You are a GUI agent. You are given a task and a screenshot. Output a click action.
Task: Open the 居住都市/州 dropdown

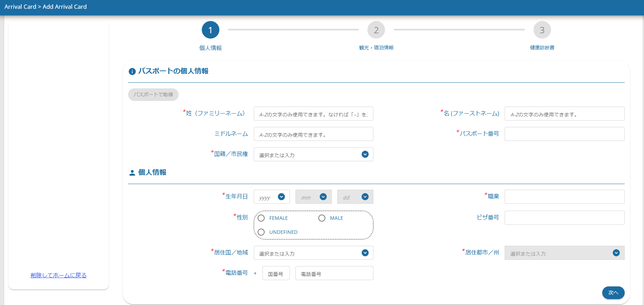[564, 253]
